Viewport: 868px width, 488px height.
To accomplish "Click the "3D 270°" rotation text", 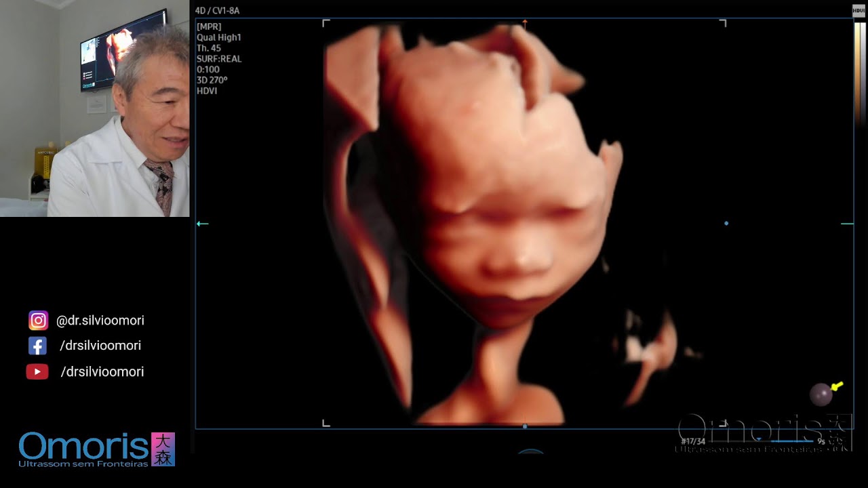I will tap(212, 80).
